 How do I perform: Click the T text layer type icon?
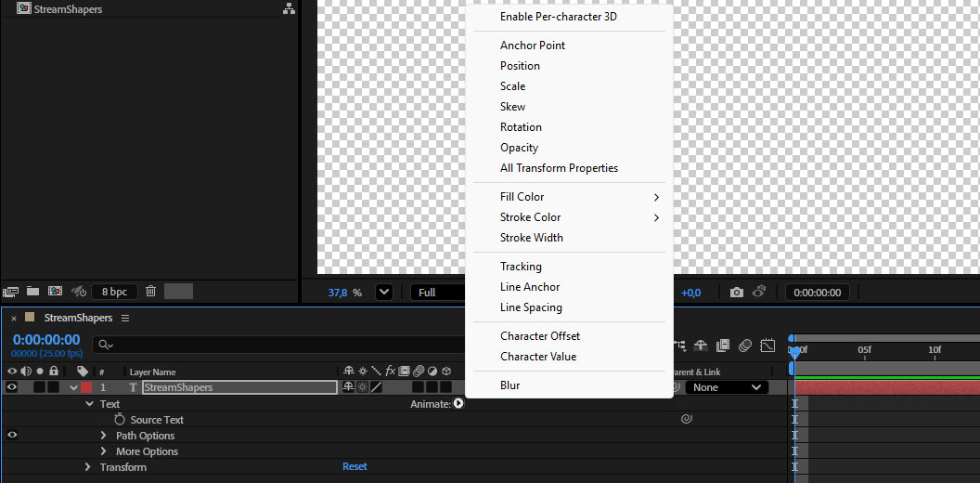coord(133,388)
